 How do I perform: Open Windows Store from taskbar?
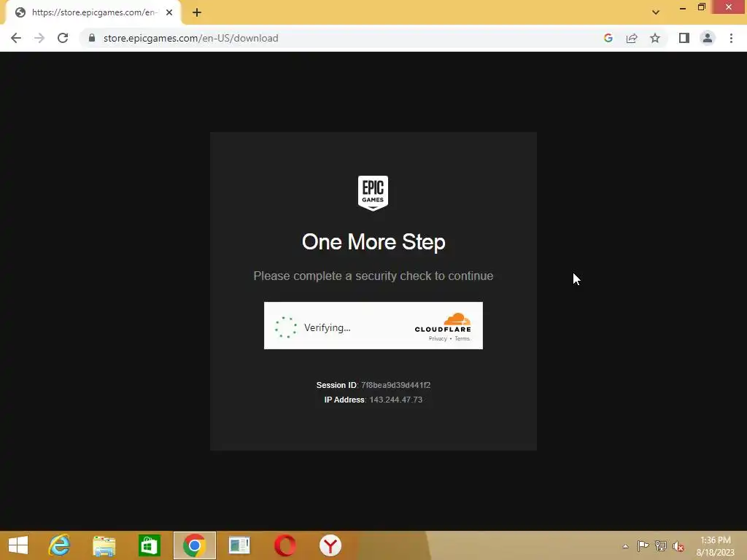click(x=149, y=545)
